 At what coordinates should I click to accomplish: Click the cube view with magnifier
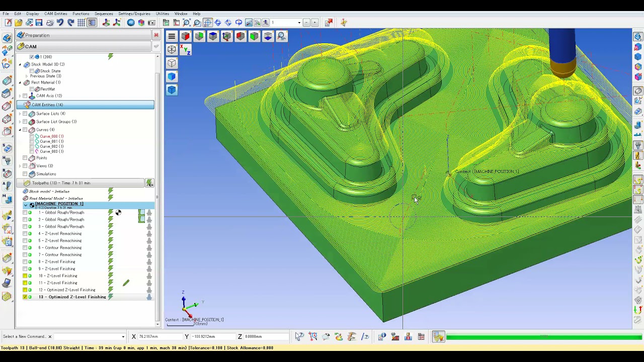coord(281,36)
